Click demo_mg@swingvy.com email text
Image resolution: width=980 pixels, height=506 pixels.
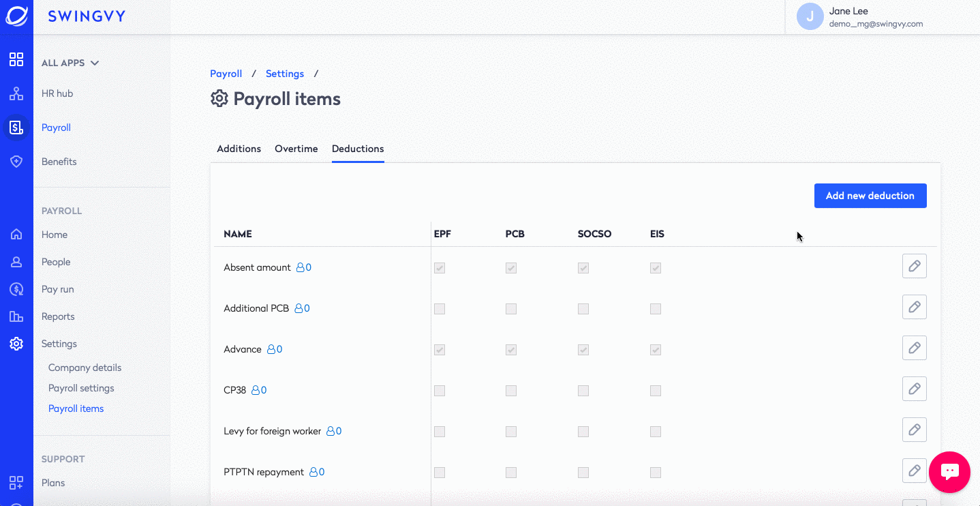[x=876, y=24]
